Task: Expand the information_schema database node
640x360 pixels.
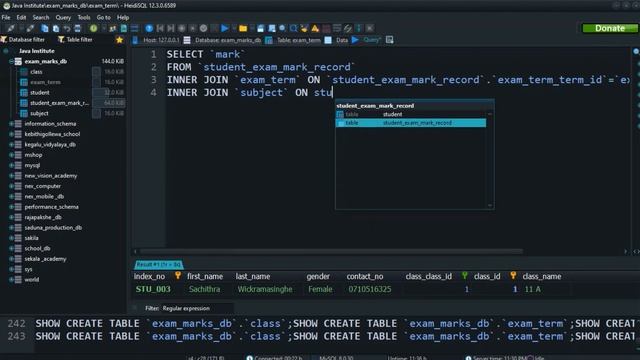Action: tap(11, 124)
